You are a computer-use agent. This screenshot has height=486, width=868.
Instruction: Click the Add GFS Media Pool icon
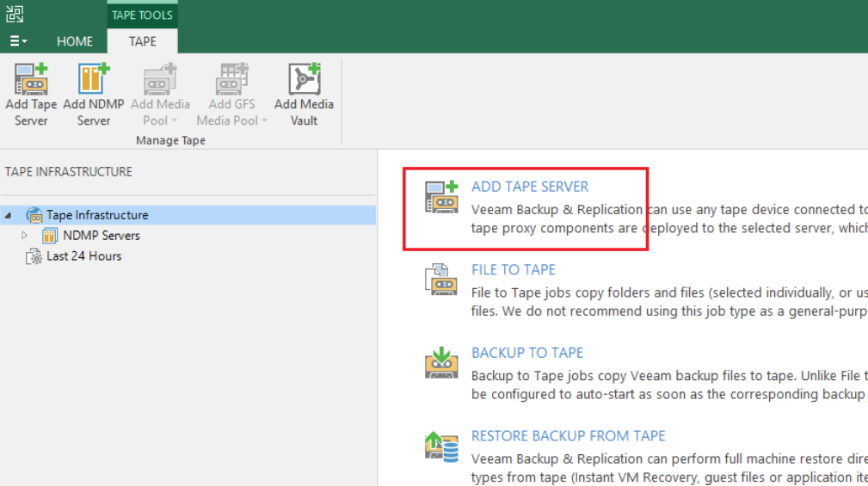pos(232,78)
